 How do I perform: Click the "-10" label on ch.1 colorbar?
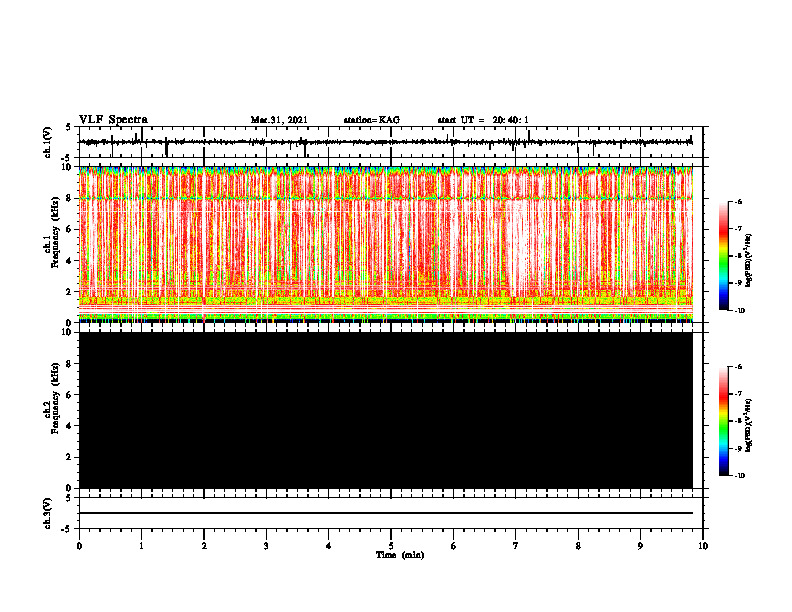point(739,310)
